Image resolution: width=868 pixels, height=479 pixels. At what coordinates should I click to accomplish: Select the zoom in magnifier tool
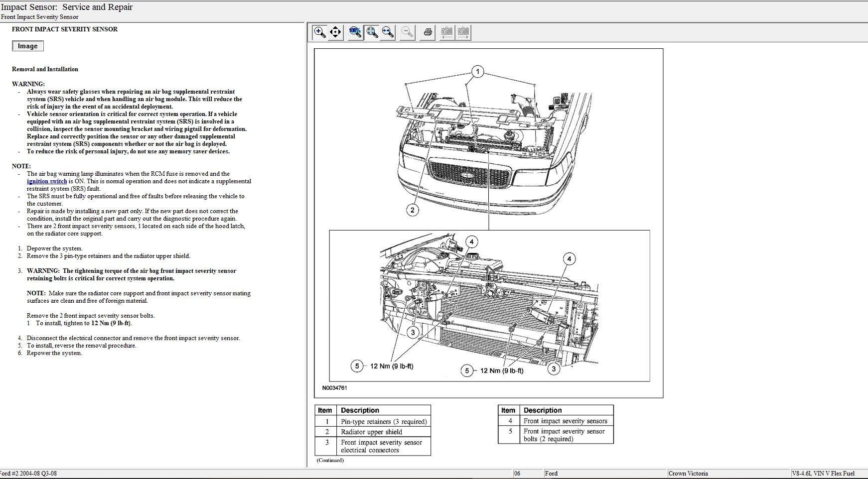[x=319, y=32]
